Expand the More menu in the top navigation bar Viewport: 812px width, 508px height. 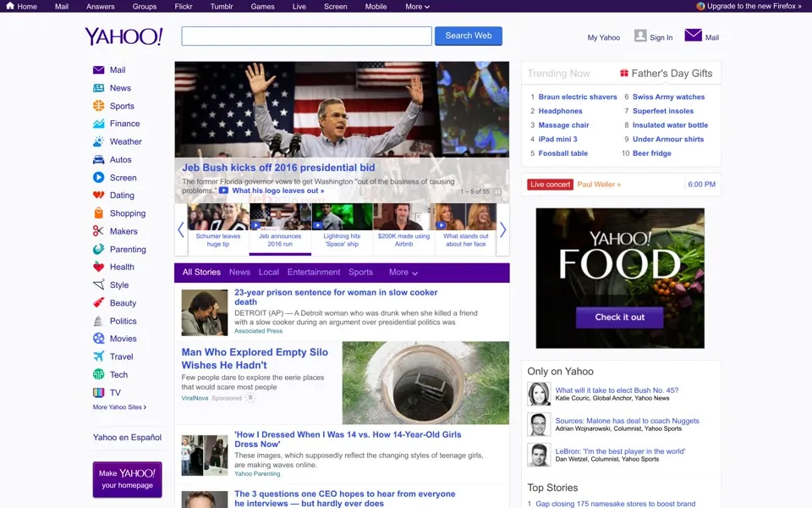417,7
